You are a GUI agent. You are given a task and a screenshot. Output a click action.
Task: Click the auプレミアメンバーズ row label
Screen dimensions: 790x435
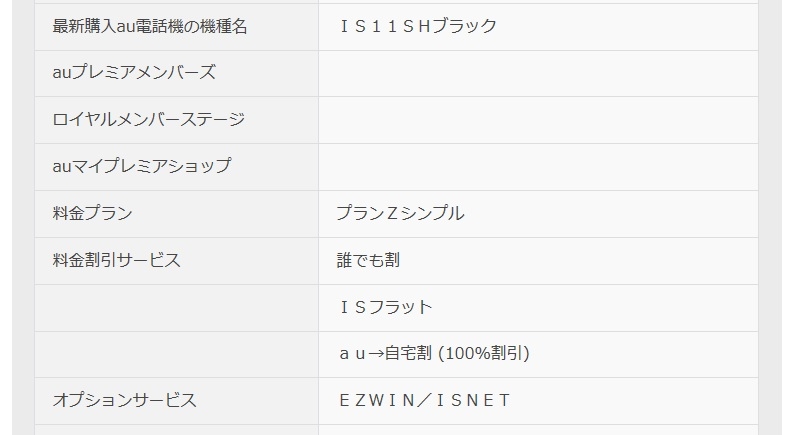[134, 73]
